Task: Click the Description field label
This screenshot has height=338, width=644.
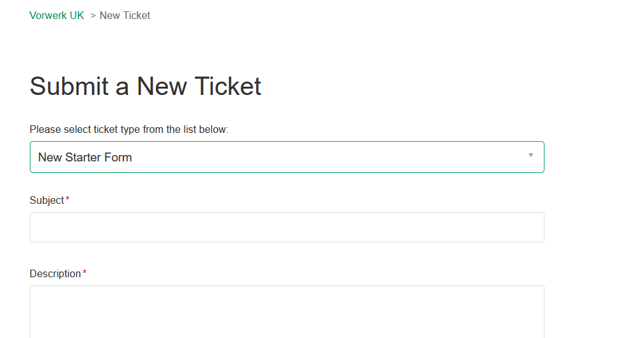Action: (55, 274)
